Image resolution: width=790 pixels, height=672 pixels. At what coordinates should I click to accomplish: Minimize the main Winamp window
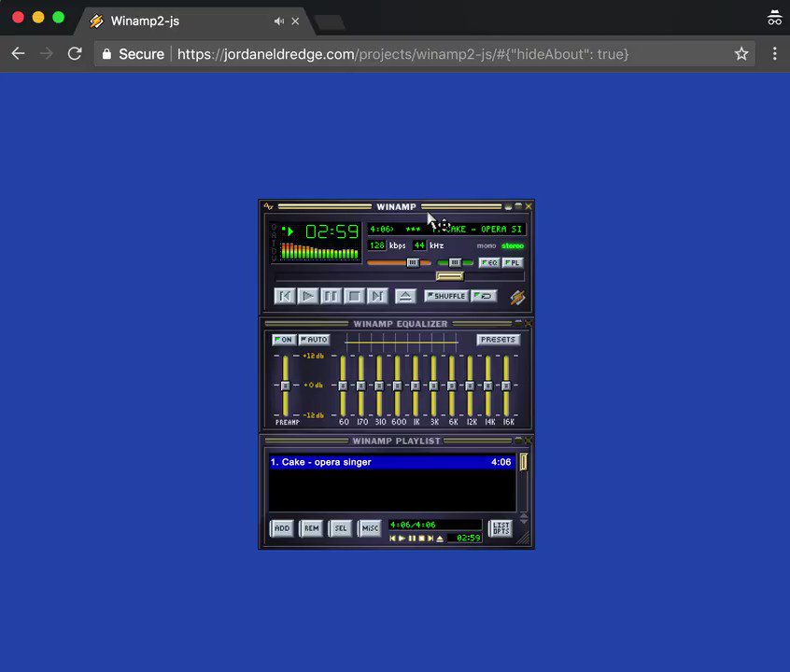508,206
